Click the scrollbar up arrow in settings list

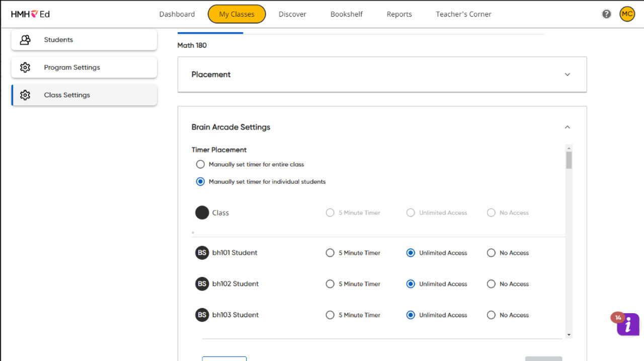pyautogui.click(x=569, y=148)
